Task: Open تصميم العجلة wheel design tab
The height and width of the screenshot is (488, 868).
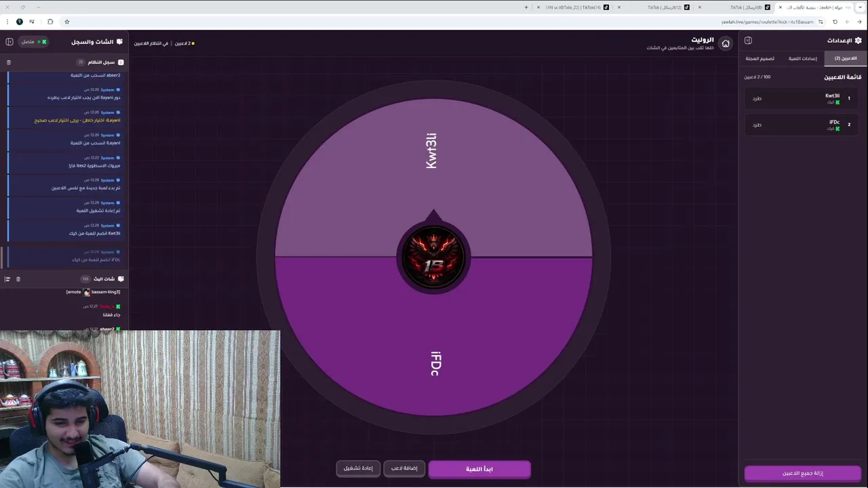Action: click(759, 58)
